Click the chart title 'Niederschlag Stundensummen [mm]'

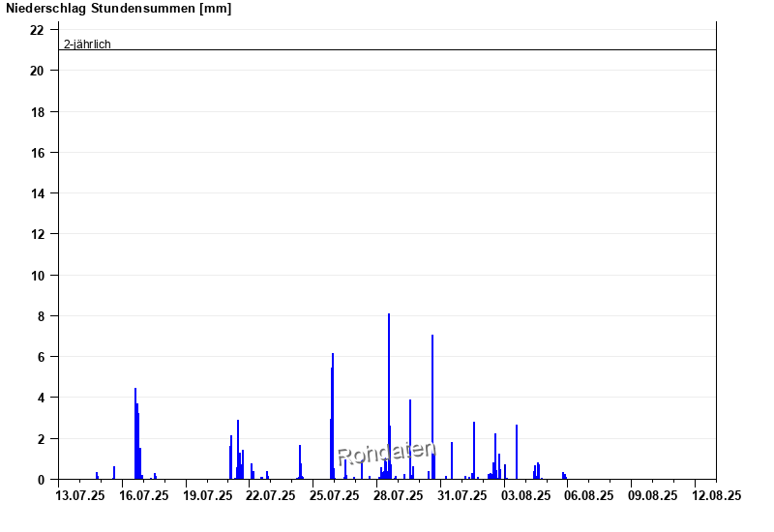(119, 9)
